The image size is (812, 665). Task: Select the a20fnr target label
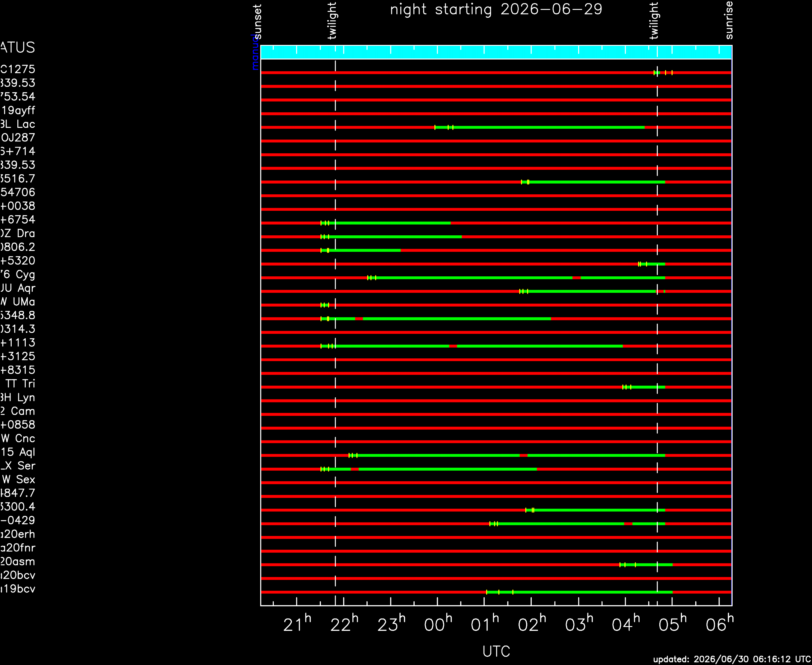coord(18,548)
